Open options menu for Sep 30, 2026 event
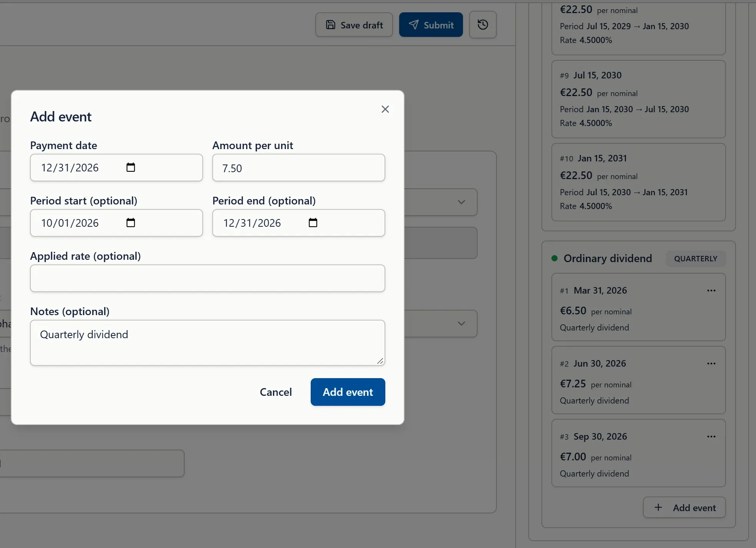This screenshot has height=548, width=756. [711, 437]
